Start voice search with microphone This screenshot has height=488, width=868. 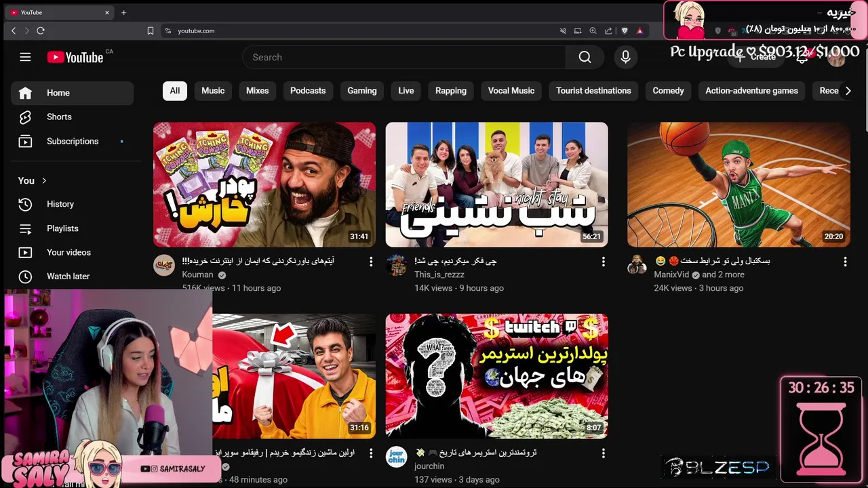pyautogui.click(x=625, y=58)
